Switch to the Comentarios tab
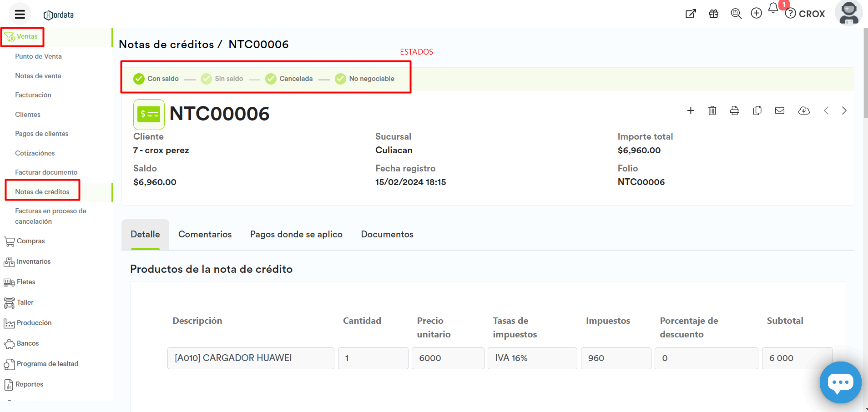 205,234
